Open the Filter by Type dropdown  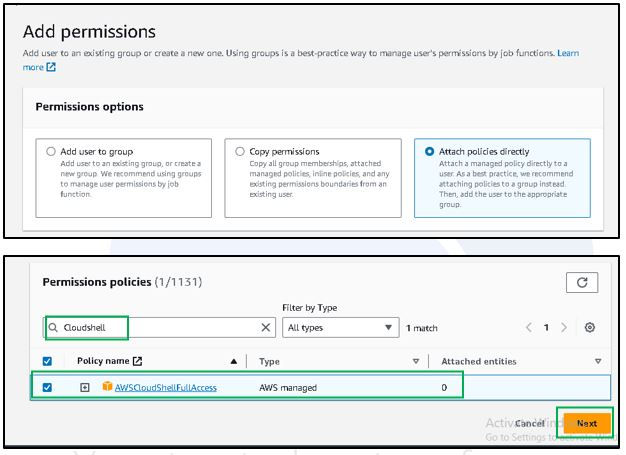pyautogui.click(x=341, y=328)
